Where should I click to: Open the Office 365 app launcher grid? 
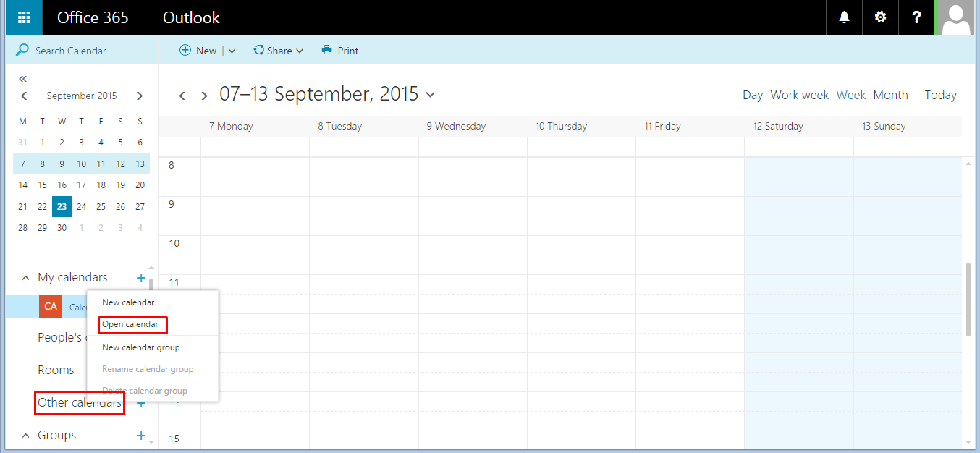(x=24, y=17)
